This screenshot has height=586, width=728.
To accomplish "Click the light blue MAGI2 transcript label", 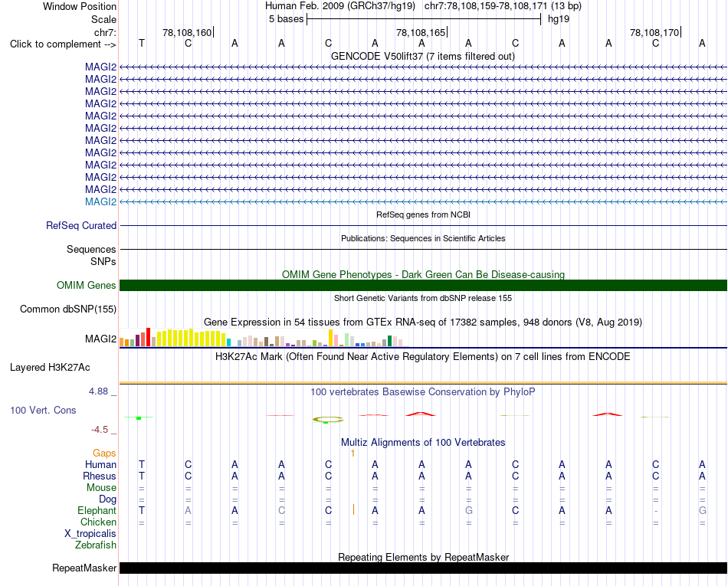I will click(x=100, y=201).
